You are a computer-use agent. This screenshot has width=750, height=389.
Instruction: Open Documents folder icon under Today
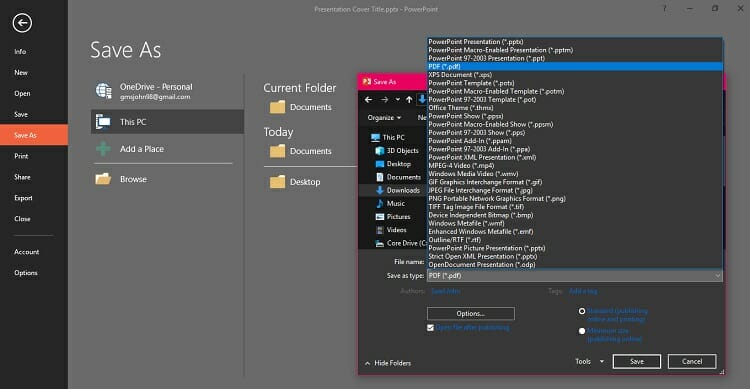pyautogui.click(x=277, y=151)
